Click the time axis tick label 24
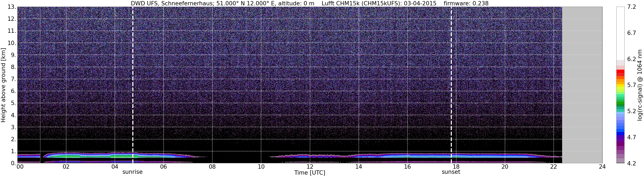Viewport: 644px width, 177px height. pyautogui.click(x=602, y=167)
